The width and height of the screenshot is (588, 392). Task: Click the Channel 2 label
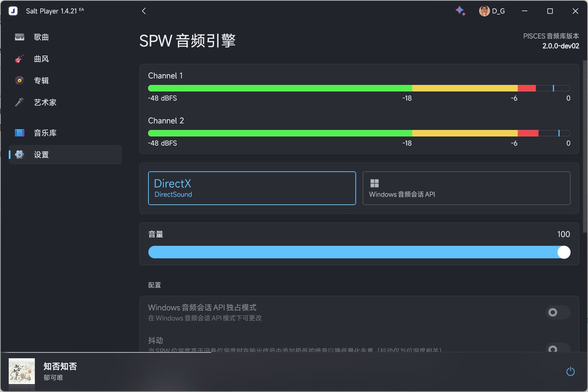(x=166, y=121)
